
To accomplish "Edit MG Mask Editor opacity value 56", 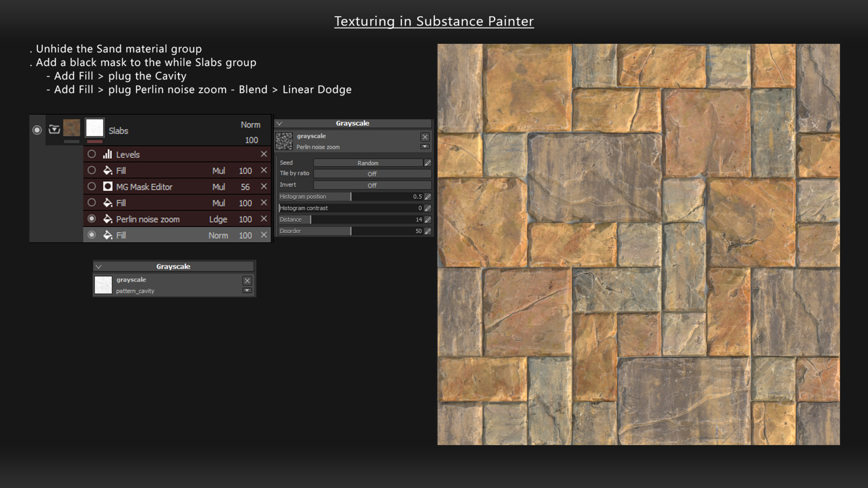I will (245, 187).
